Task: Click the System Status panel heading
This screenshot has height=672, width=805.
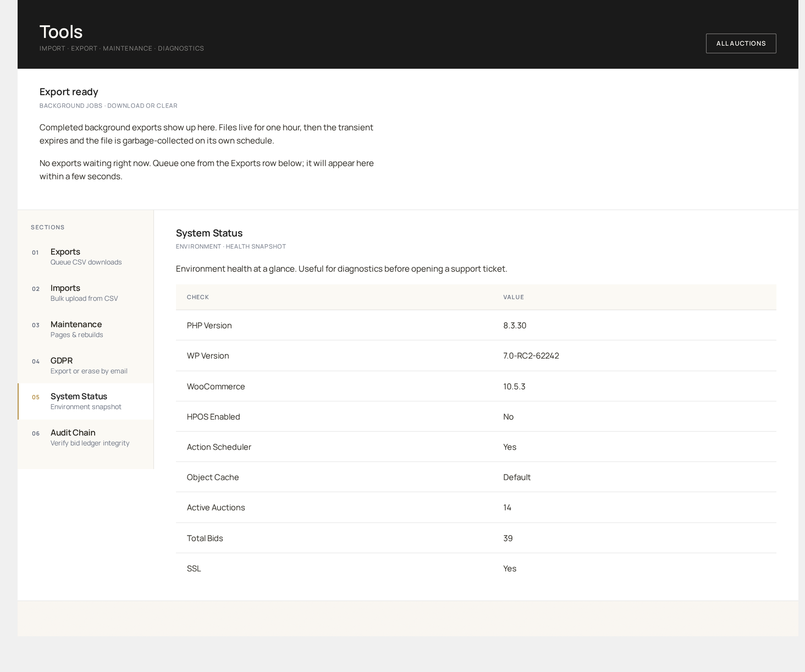Action: coord(209,233)
